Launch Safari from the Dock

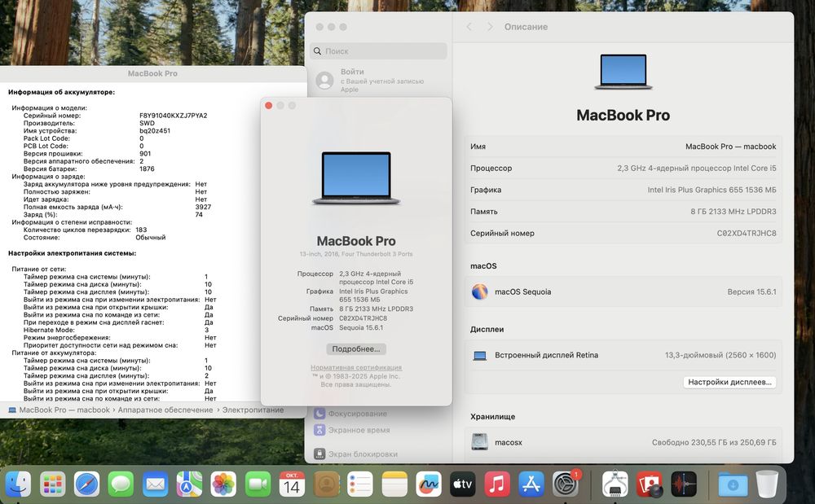pyautogui.click(x=87, y=484)
